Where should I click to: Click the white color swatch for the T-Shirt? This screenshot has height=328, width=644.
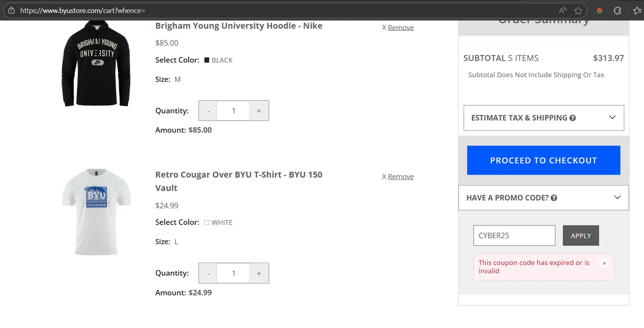coord(207,222)
